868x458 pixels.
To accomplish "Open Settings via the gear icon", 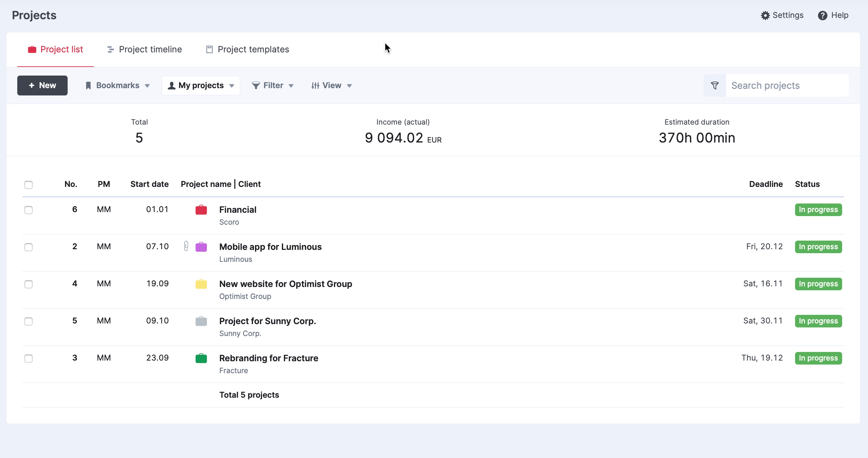I will tap(765, 16).
